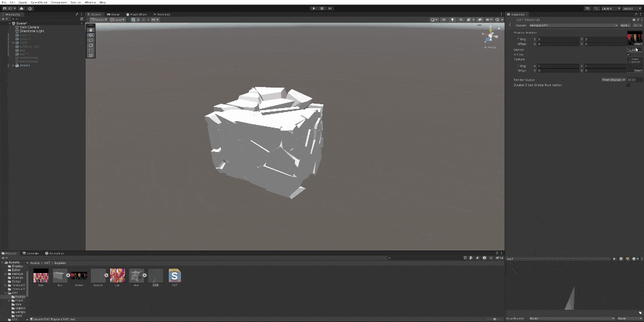The height and width of the screenshot is (322, 644).
Task: Open the Help menu
Action: 102,3
